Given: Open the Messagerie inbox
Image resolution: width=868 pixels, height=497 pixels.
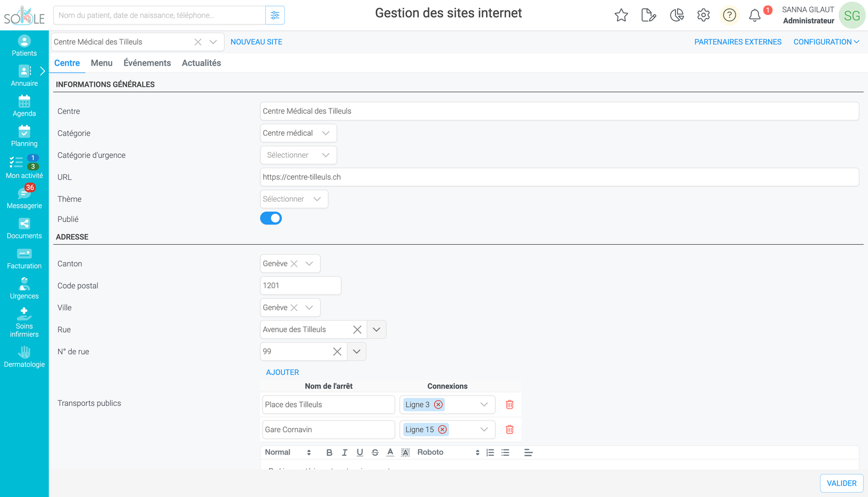Looking at the screenshot, I should [24, 197].
